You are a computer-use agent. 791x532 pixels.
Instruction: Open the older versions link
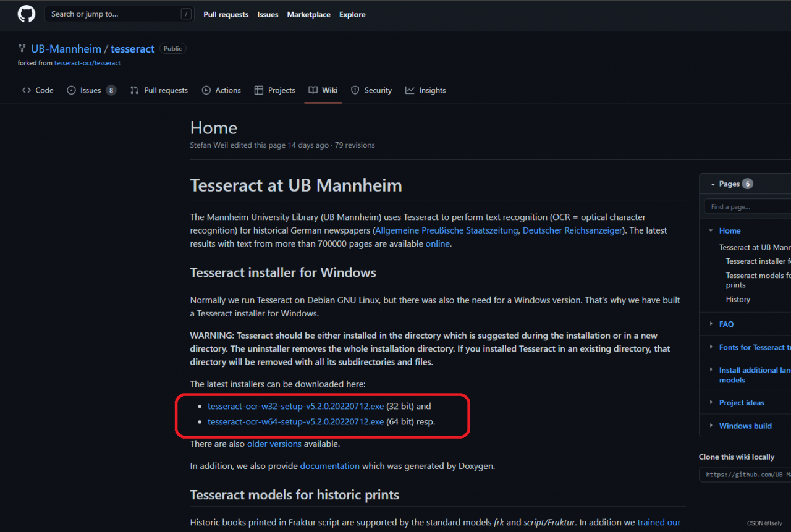[x=274, y=444]
